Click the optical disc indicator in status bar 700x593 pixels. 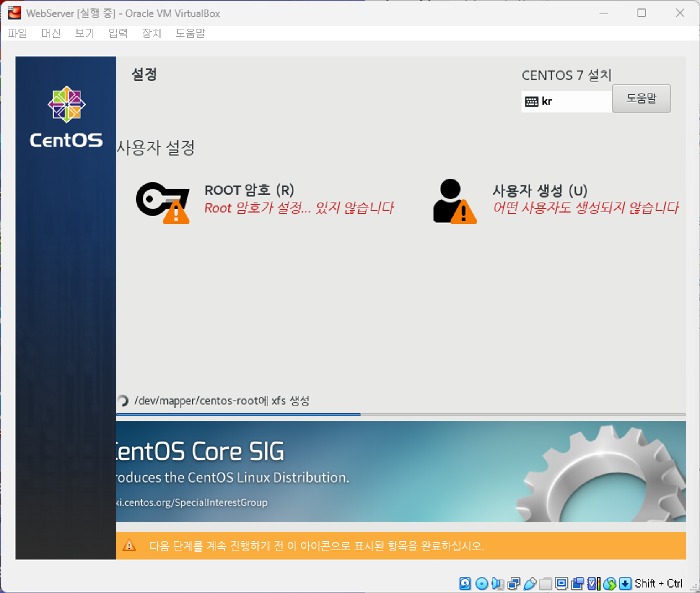pyautogui.click(x=482, y=583)
